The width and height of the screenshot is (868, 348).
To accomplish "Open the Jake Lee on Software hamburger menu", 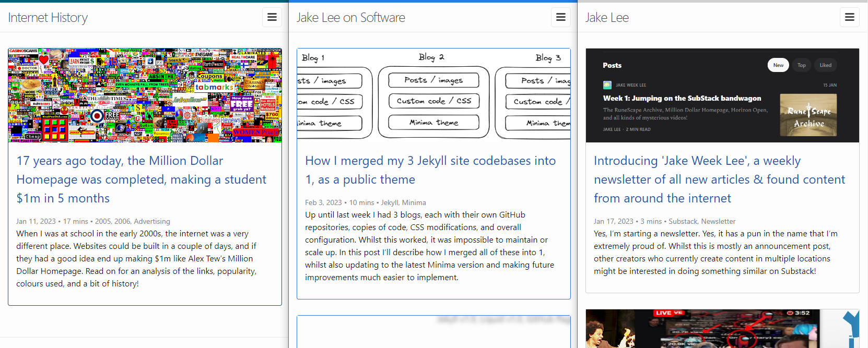I will click(x=561, y=17).
